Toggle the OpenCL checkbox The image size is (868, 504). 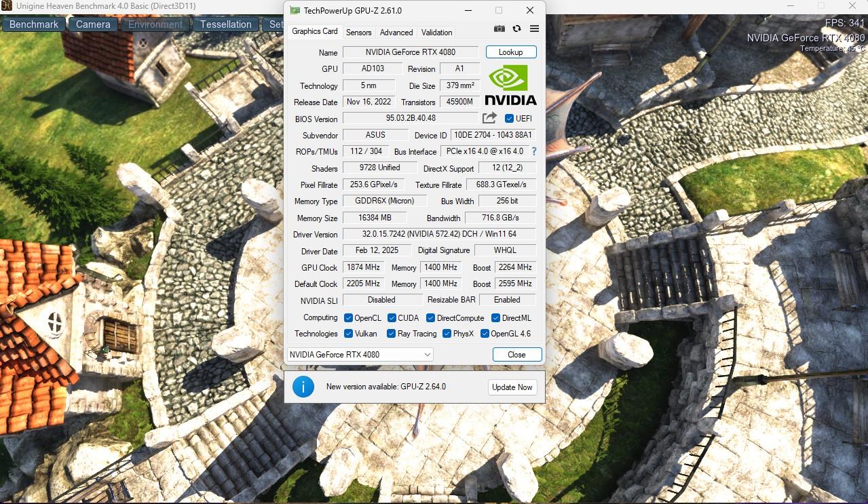(348, 317)
